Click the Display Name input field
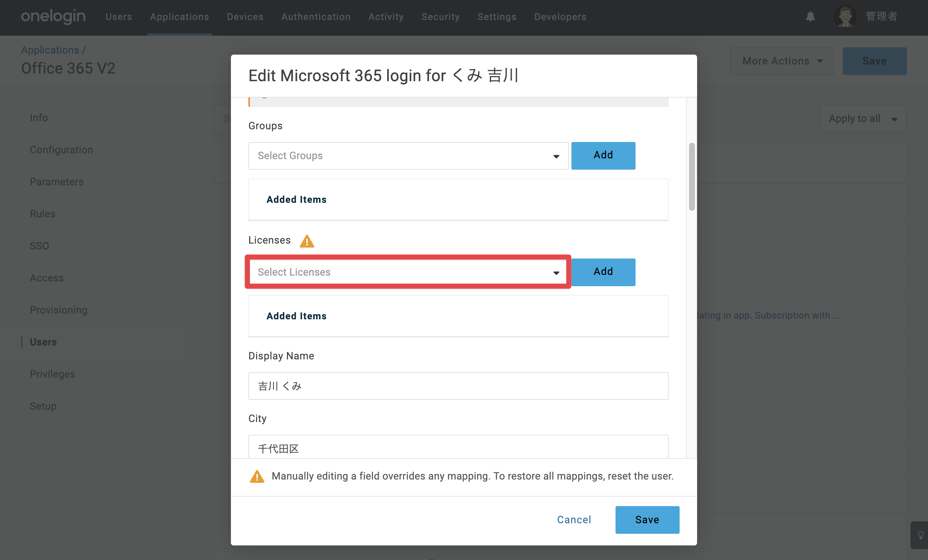 click(x=458, y=386)
